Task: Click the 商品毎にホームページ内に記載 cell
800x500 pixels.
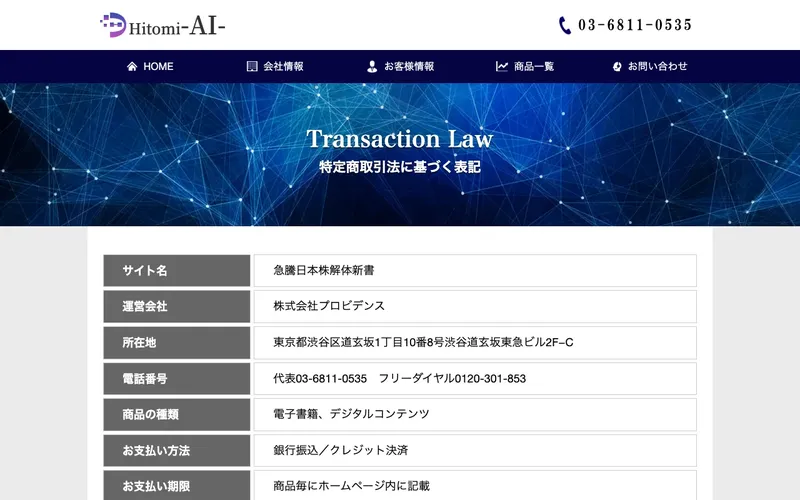Action: [475, 486]
